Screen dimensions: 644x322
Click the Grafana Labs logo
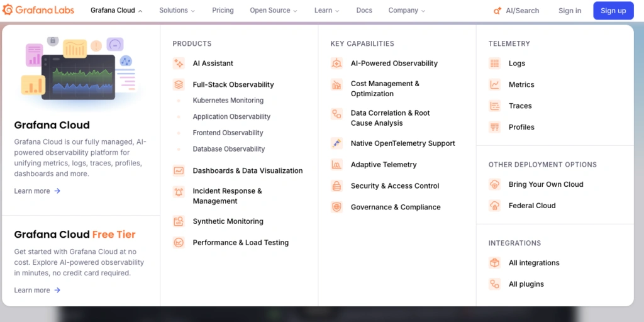coord(38,11)
